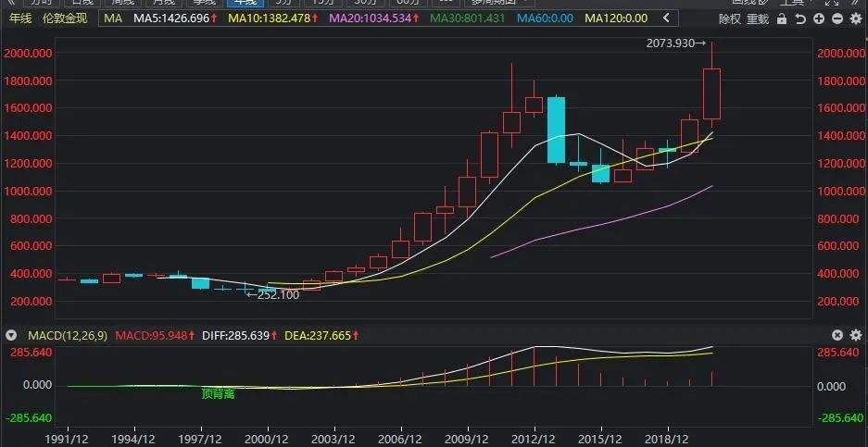This screenshot has height=447, width=868.
Task: Click the 2015/12 date label
Action: 602,440
